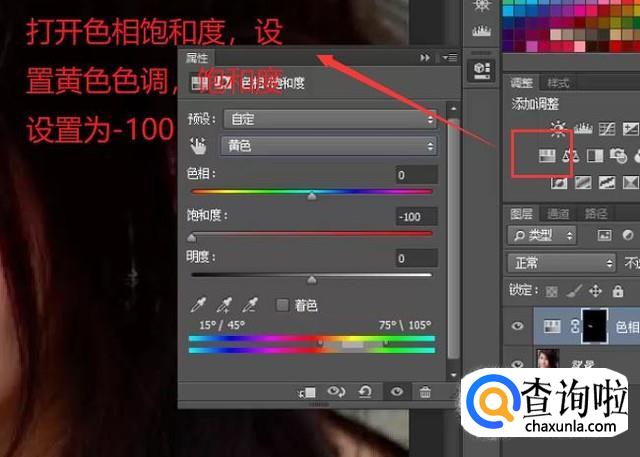Switch to the 调整 tab
Screen dimensions: 640x457
tap(521, 83)
